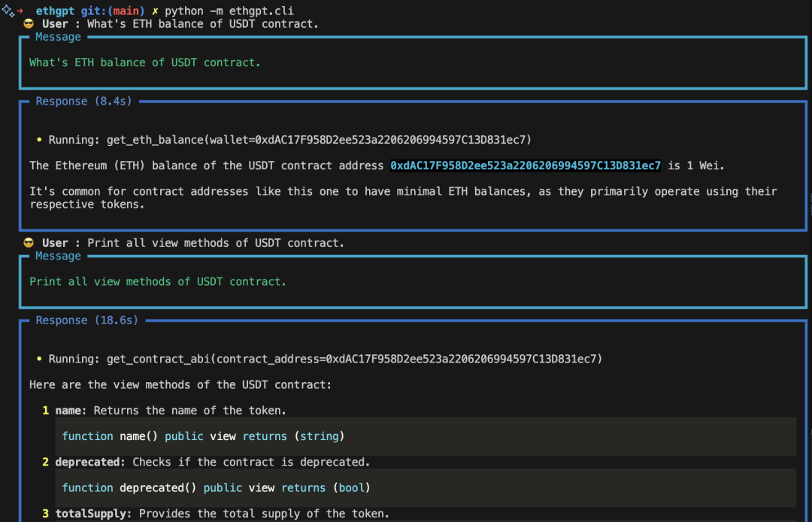Click the highlighted USDT contract address 0xdAC17F...

[525, 165]
